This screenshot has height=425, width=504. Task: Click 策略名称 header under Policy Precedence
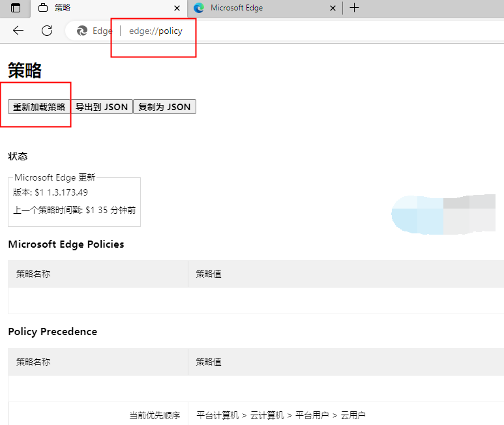pos(33,362)
